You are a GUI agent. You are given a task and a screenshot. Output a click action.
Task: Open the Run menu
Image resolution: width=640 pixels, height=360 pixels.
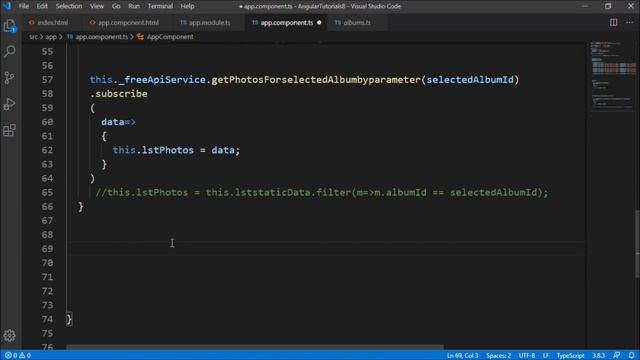pyautogui.click(x=134, y=6)
